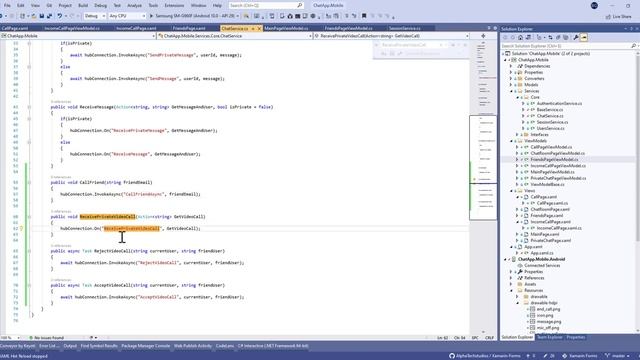Click the magnifier icon in top search box
Viewport: 640px width, 360px height.
[x=300, y=5]
